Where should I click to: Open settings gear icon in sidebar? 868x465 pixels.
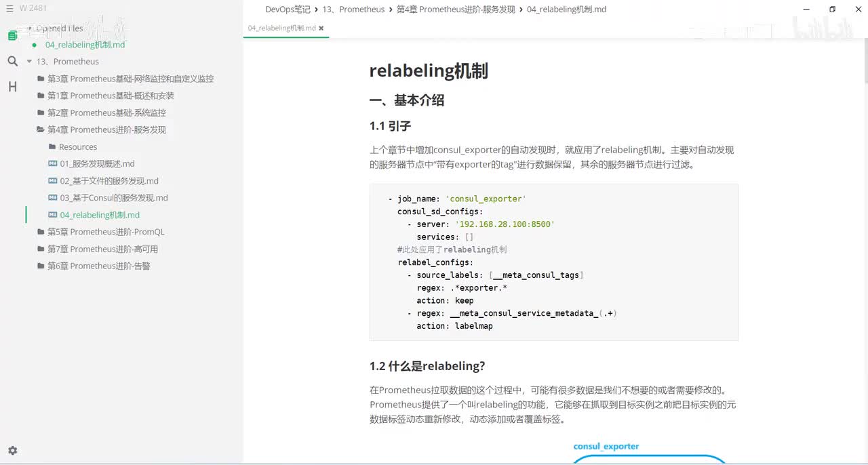[12, 450]
